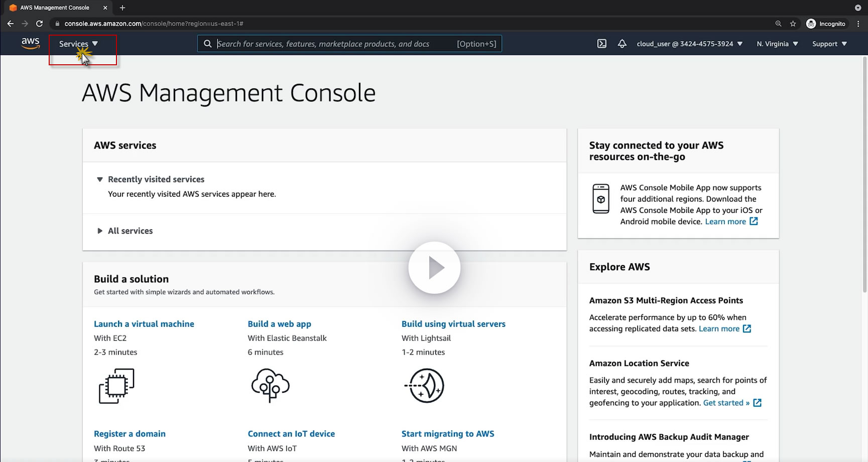Open the CloudShell terminal icon
Image resolution: width=868 pixels, height=462 pixels.
click(601, 44)
